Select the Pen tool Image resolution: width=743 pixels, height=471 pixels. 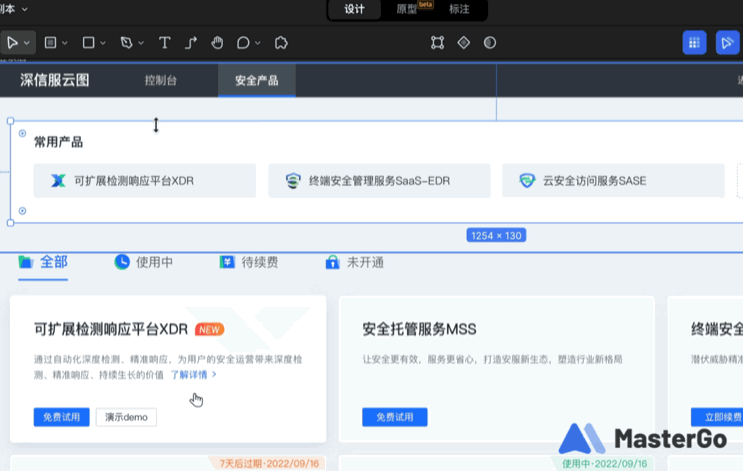(127, 43)
